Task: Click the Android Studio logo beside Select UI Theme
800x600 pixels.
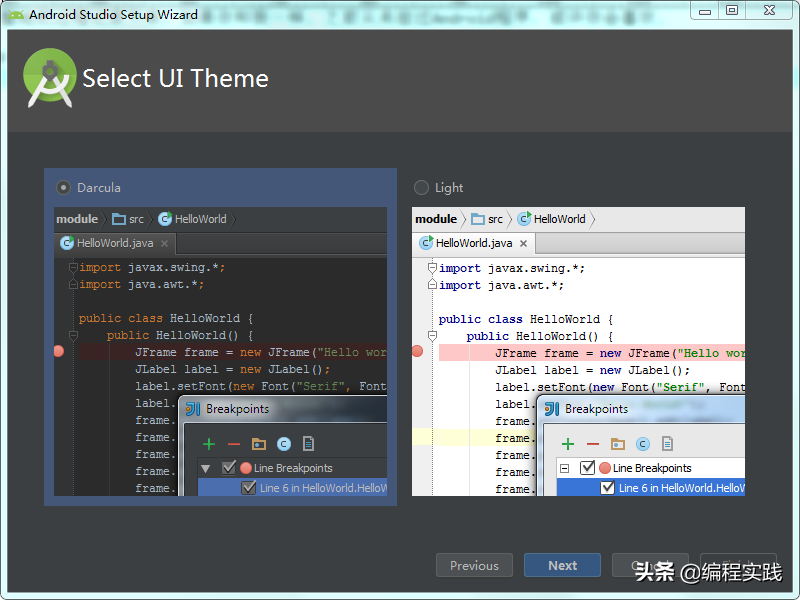Action: pos(49,78)
